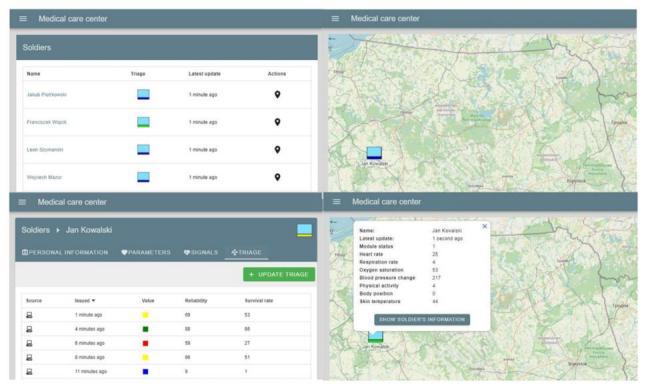This screenshot has height=387, width=652.
Task: Open hamburger menu above the map with popup
Action: pos(336,202)
